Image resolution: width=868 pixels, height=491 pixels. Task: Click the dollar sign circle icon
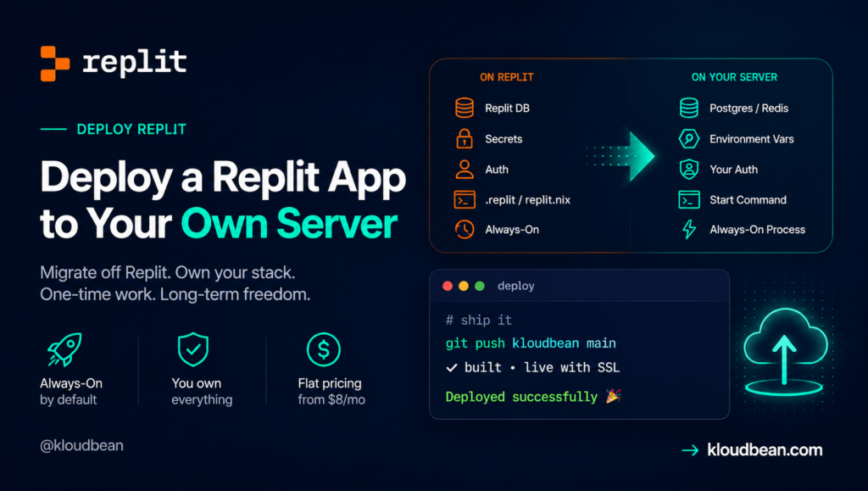click(x=323, y=349)
